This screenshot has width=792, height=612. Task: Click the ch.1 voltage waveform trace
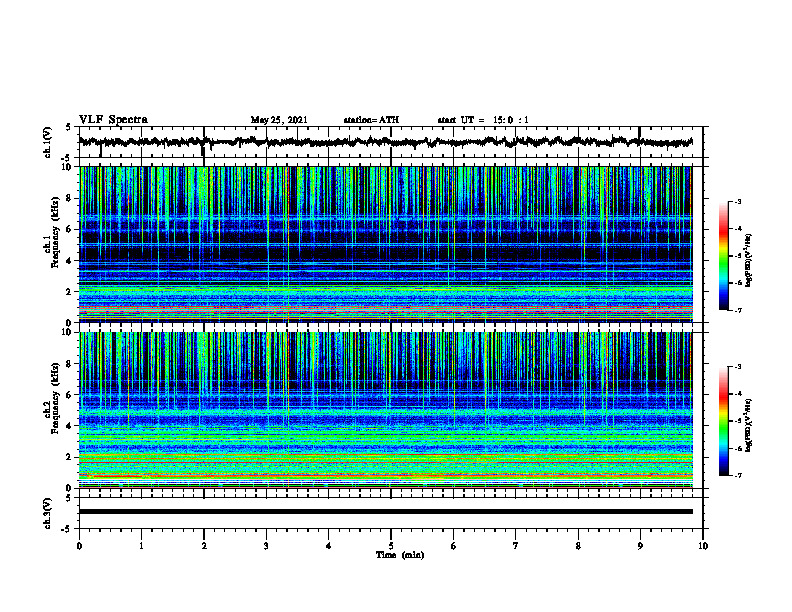click(386, 142)
